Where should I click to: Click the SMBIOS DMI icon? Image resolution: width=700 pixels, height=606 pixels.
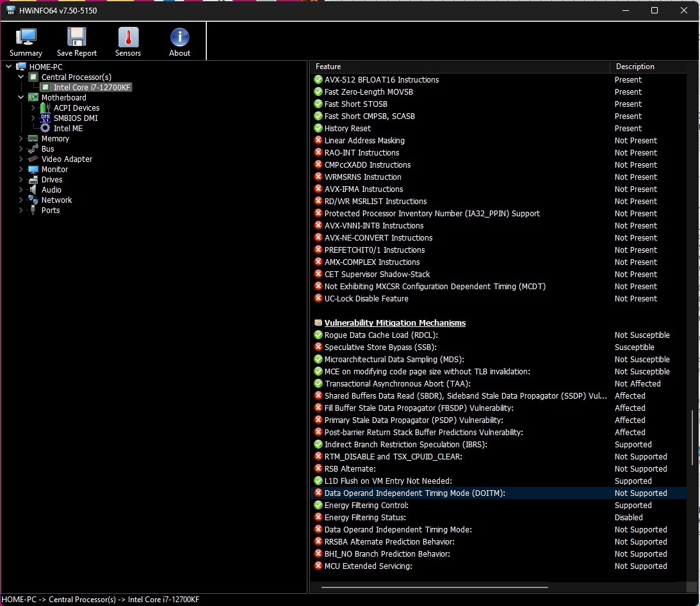point(45,118)
